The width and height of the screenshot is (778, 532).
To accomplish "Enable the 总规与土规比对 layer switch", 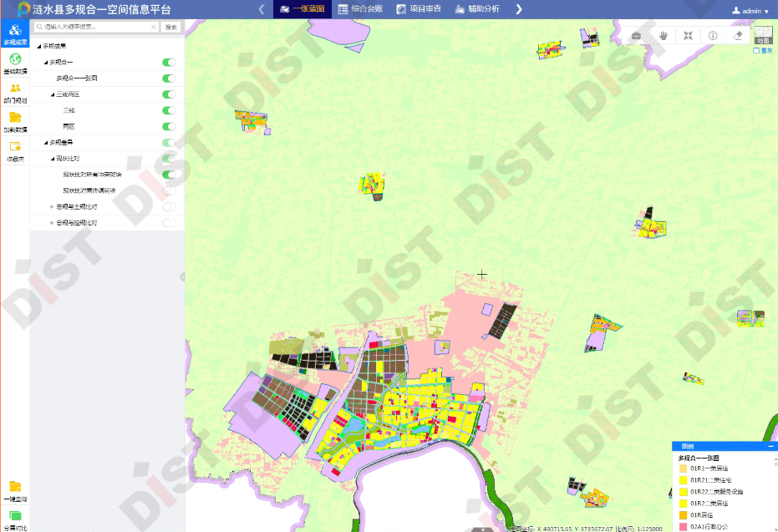I will 169,206.
